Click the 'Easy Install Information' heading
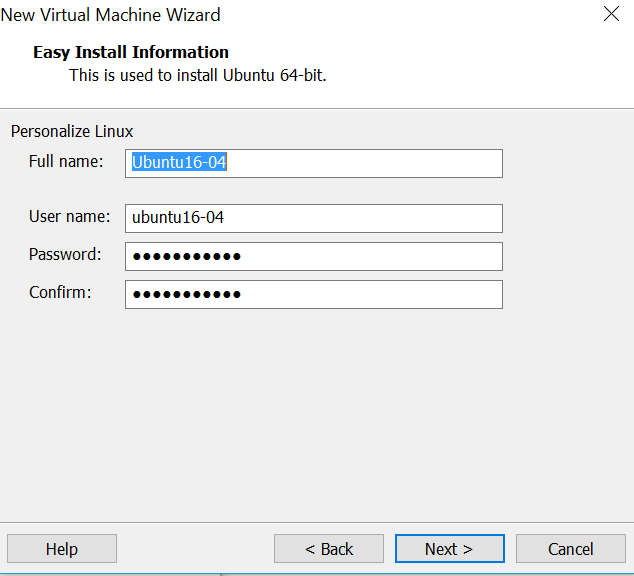Image resolution: width=634 pixels, height=576 pixels. click(131, 53)
